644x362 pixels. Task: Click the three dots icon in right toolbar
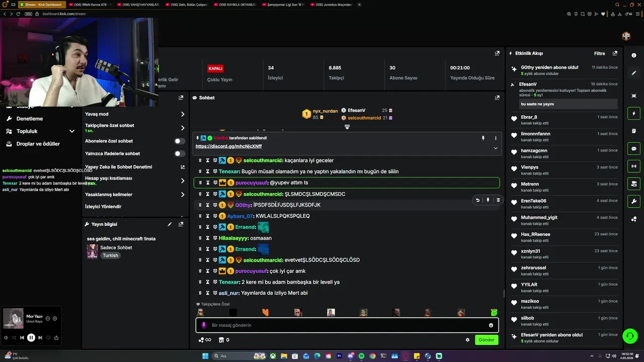click(x=634, y=219)
